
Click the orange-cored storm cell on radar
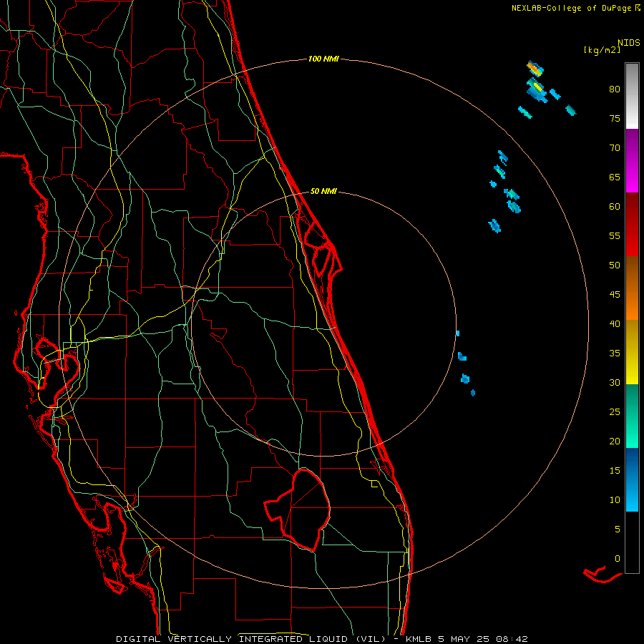point(535,68)
